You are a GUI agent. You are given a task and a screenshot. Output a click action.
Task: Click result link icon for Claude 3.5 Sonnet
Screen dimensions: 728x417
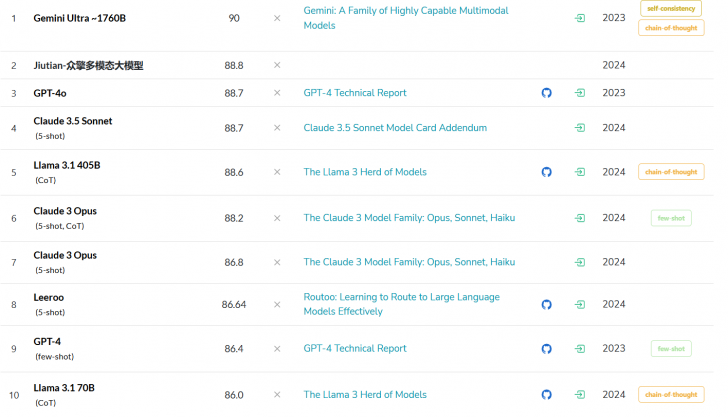(580, 128)
